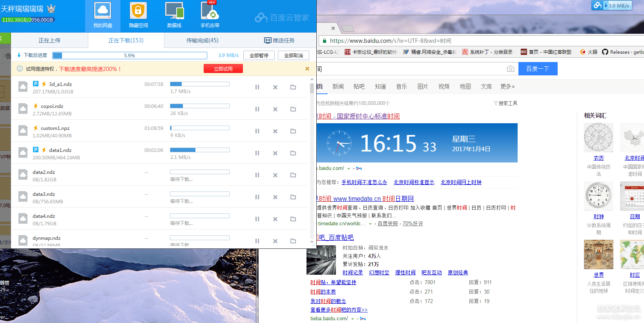Open the 数据线 section
Screen dimensions: 644x323
[174, 16]
